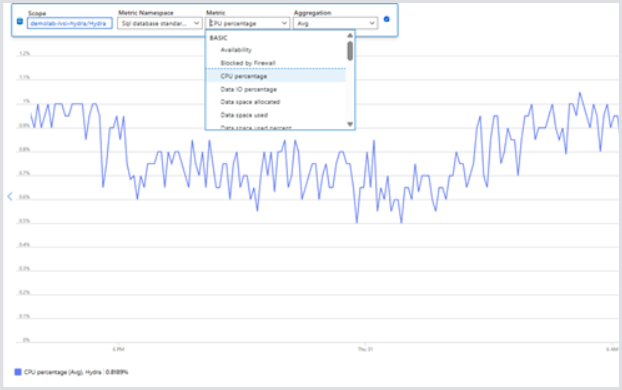Screen dimensions: 622x390
Task: Click the BASIC group header in metric list
Action: [x=219, y=38]
